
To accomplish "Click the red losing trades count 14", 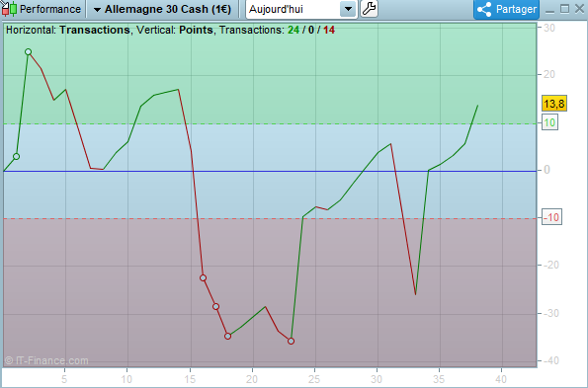I will tap(329, 30).
